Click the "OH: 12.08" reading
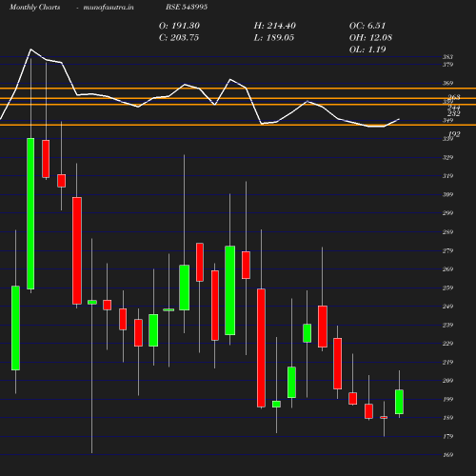Viewport: 476px width, 476px height. point(370,38)
